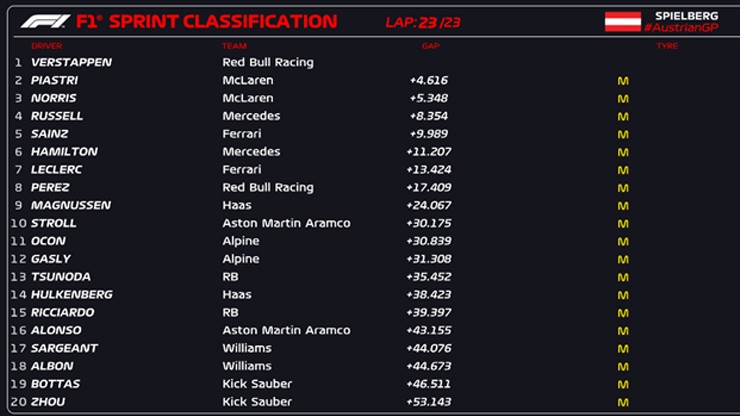This screenshot has height=416, width=740.
Task: Click Norris's +5.348 gap time
Action: click(x=428, y=98)
